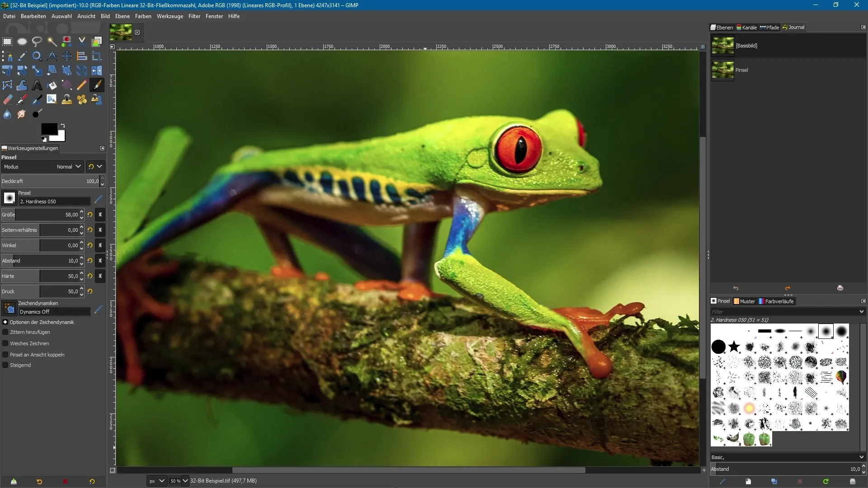Select the Blur/Sharpen droplet tool

coord(7,114)
